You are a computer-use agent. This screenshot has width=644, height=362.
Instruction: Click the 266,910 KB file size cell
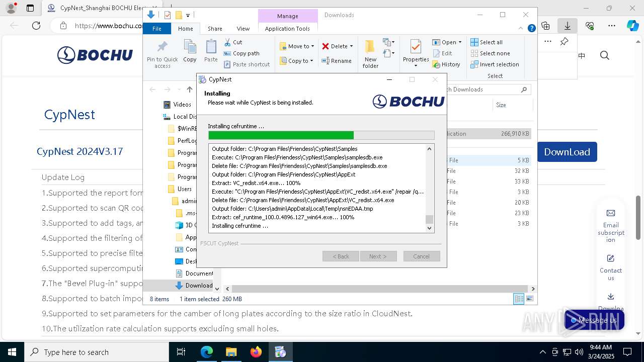(x=515, y=134)
